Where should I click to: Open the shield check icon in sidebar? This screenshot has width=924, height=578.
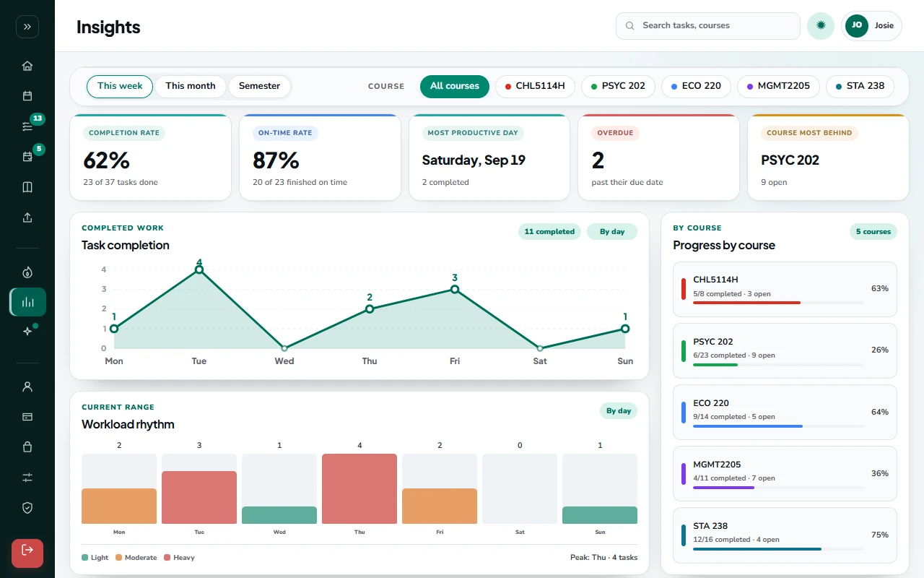(27, 508)
